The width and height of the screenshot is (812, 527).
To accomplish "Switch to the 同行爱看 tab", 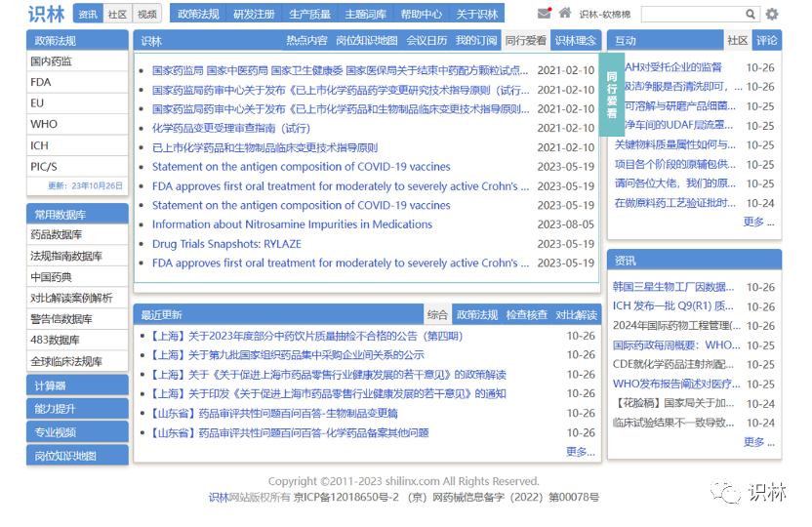I will pyautogui.click(x=526, y=40).
